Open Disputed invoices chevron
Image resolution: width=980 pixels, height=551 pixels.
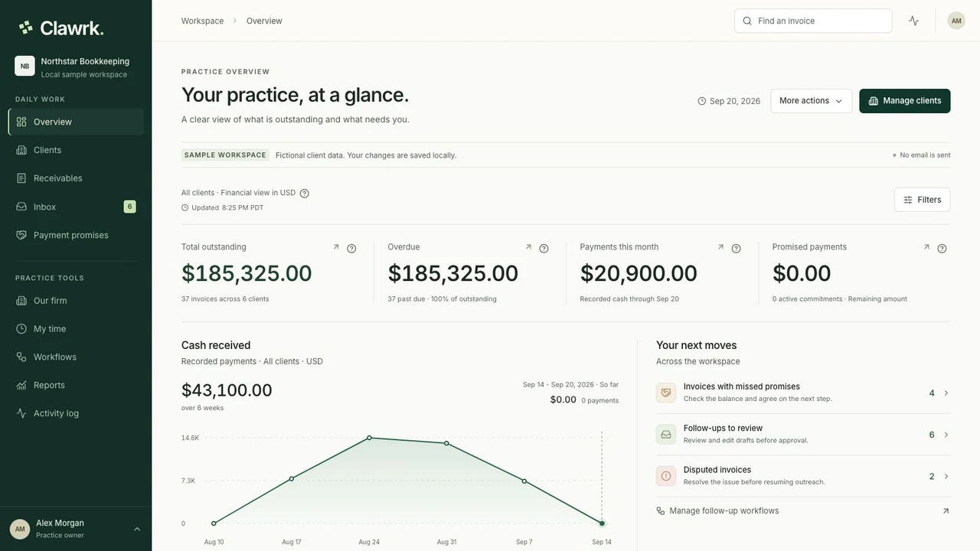click(x=946, y=476)
